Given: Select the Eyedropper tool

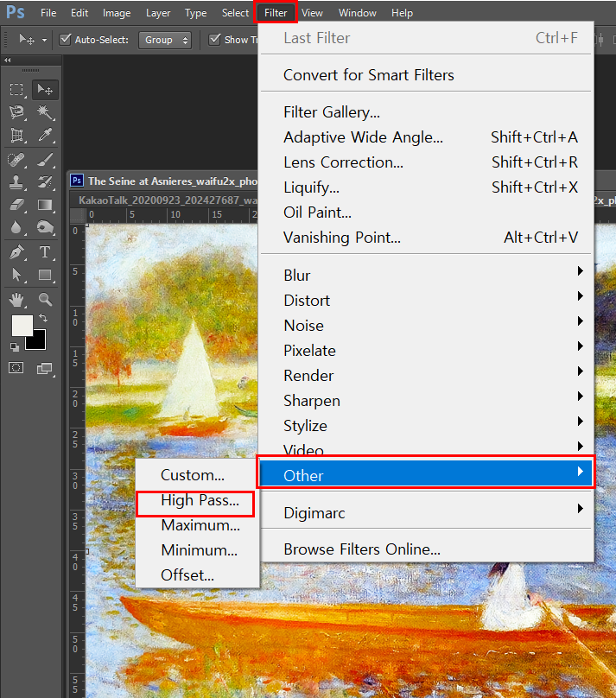Looking at the screenshot, I should (x=45, y=135).
